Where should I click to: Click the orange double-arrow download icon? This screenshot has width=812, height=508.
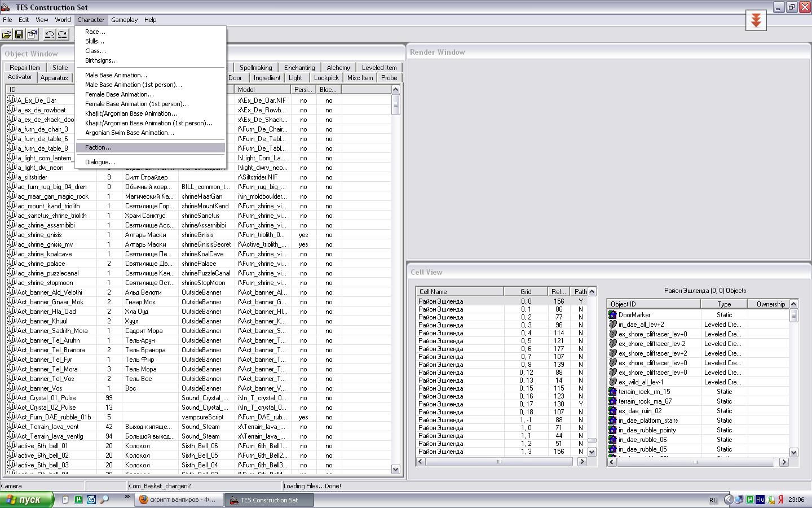click(756, 21)
